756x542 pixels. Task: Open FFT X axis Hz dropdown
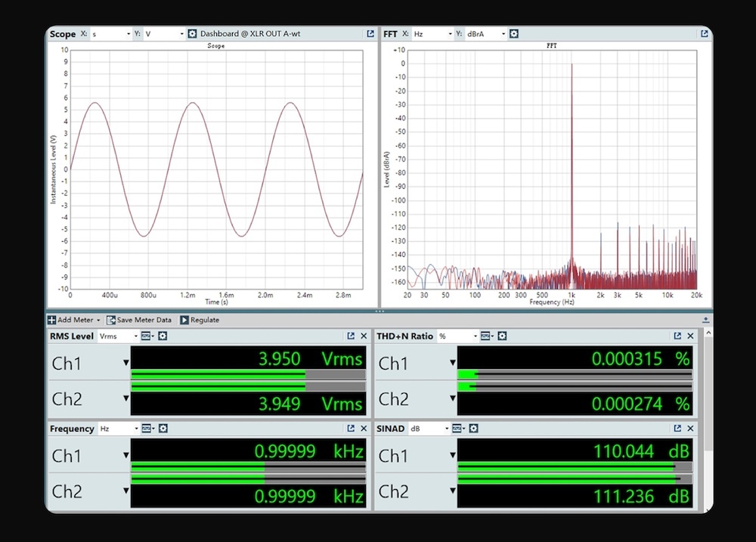point(432,34)
